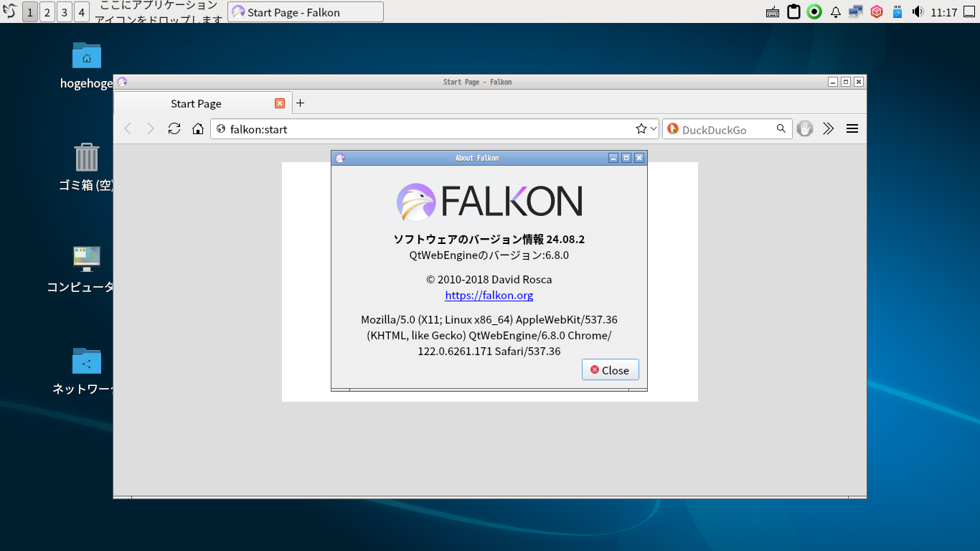The height and width of the screenshot is (551, 980).
Task: Open notifications bell in the system tray
Action: [x=835, y=12]
